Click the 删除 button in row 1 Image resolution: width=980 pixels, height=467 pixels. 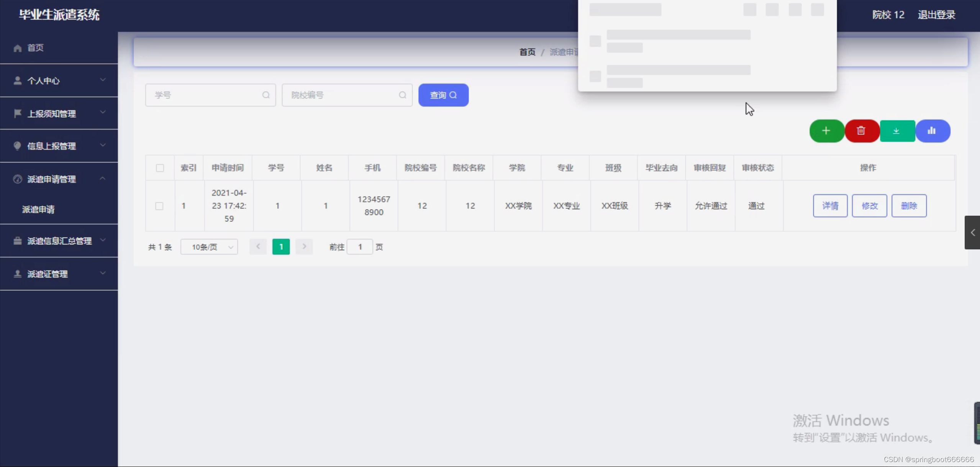[x=909, y=206]
